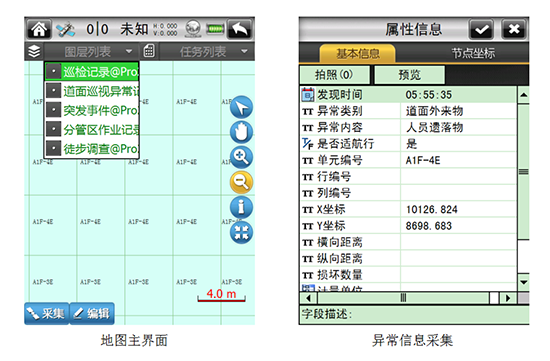Viewport: 550px width, 361px height.
Task: Tap the globe icon in top bar
Action: coord(193,28)
